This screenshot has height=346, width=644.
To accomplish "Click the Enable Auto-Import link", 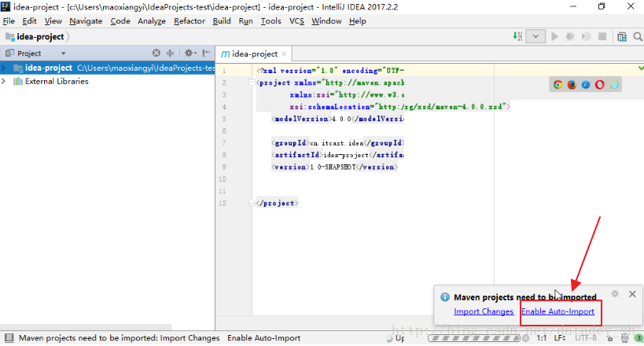I will pyautogui.click(x=558, y=311).
